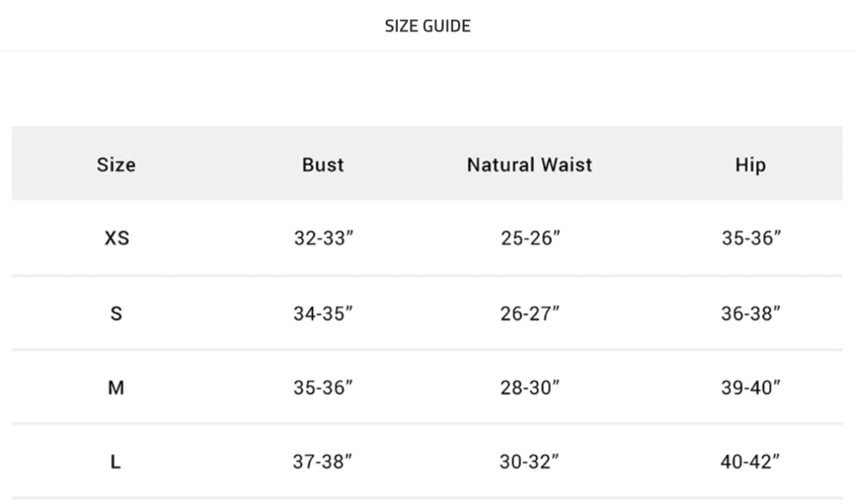This screenshot has height=504, width=856.
Task: Click the M hip value 39-40"
Action: point(751,388)
